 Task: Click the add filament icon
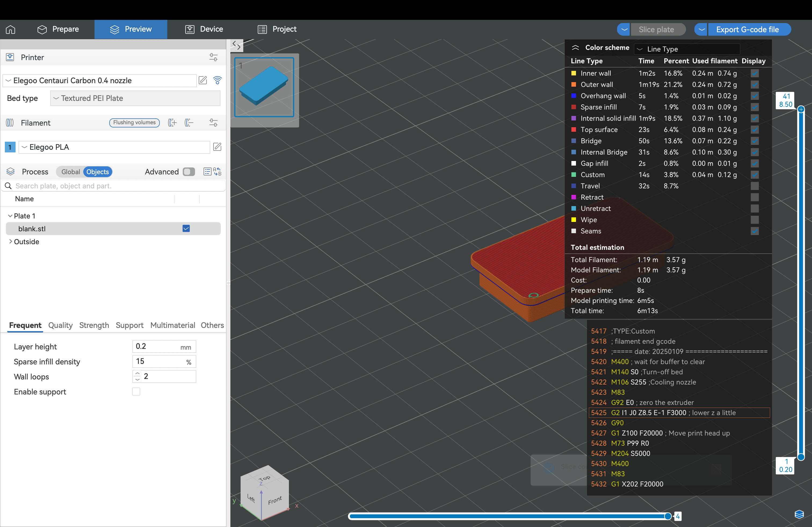click(x=172, y=123)
